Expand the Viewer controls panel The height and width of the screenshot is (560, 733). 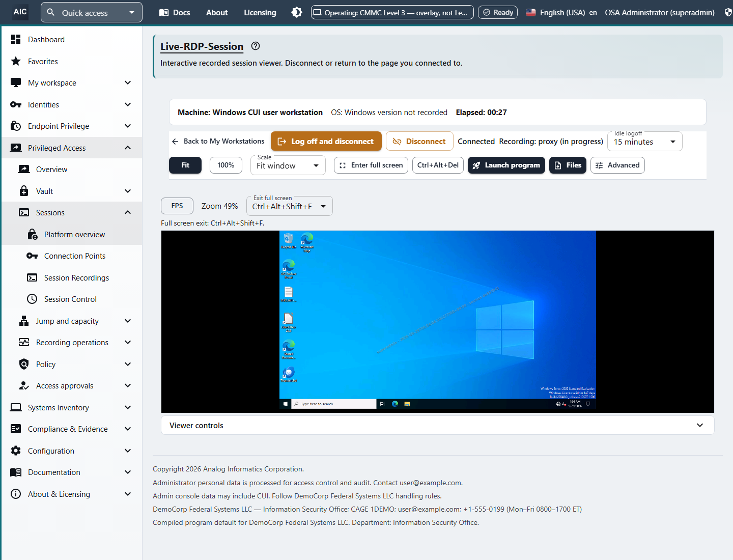[x=438, y=426]
